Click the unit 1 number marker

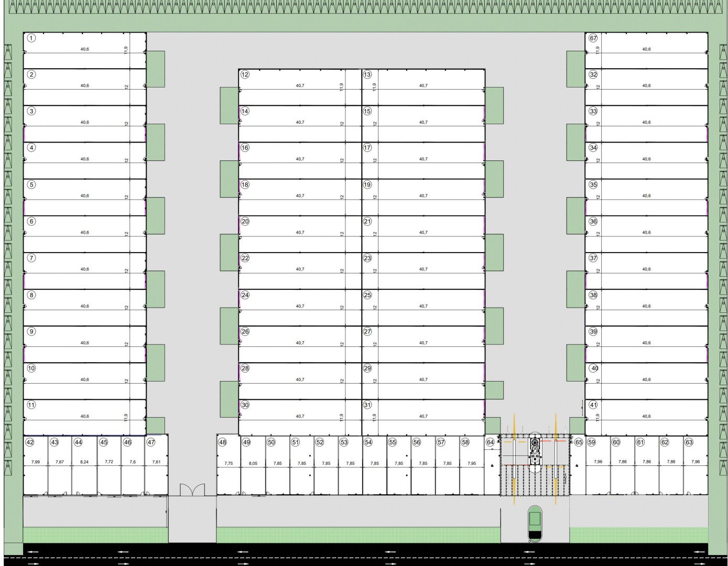[31, 38]
